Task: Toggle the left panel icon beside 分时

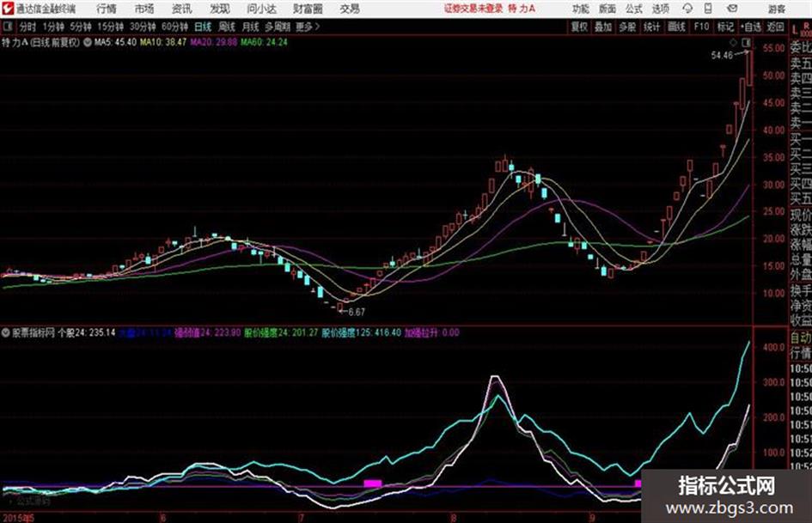Action: click(7, 27)
